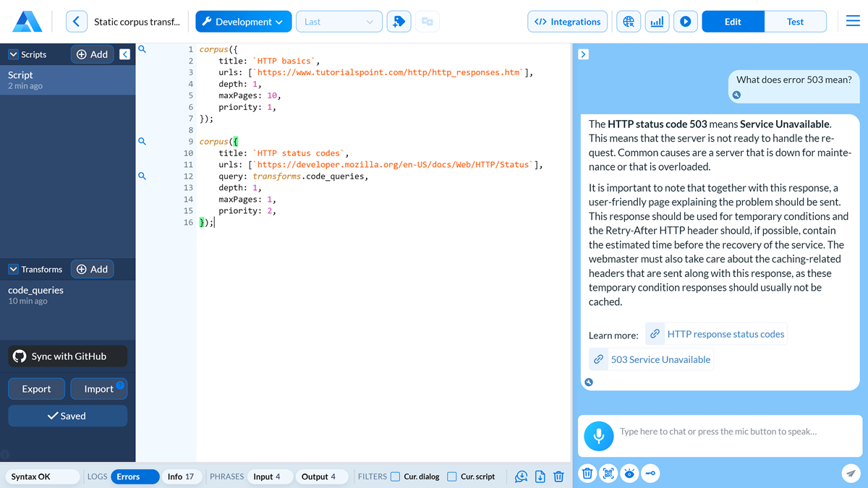Clear the chat with the trash icon
868x488 pixels.
point(587,473)
